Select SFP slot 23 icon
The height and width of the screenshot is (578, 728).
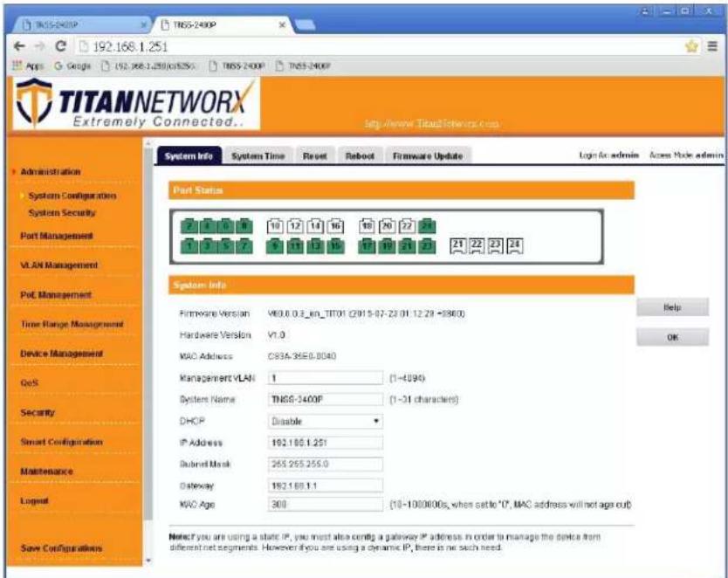(496, 245)
